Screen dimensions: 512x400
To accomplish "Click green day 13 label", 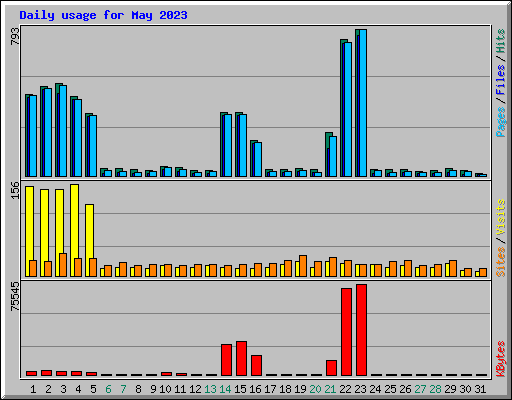I will coord(210,389).
